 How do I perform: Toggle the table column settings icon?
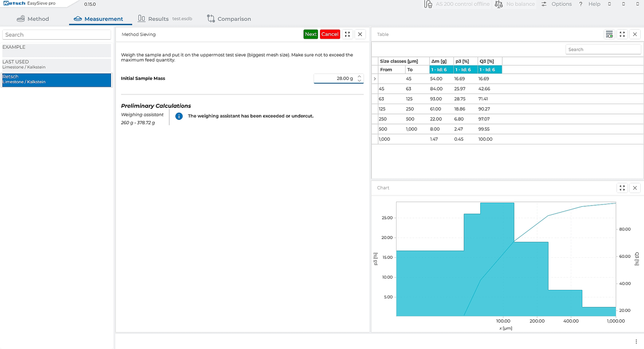coord(609,34)
